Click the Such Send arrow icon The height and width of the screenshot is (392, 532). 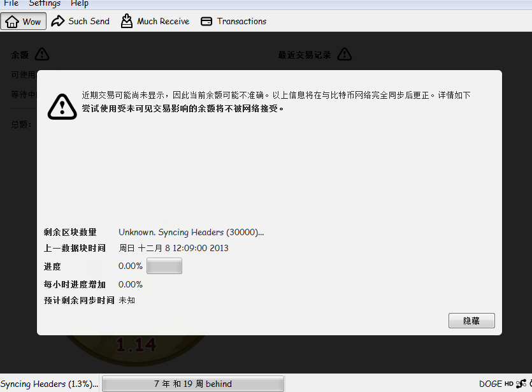(x=58, y=21)
